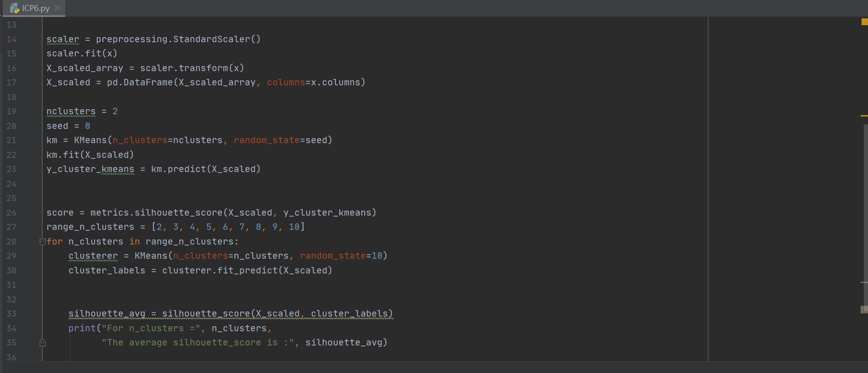Click 'random_state=10' on line 29
This screenshot has width=868, height=373.
(x=341, y=256)
